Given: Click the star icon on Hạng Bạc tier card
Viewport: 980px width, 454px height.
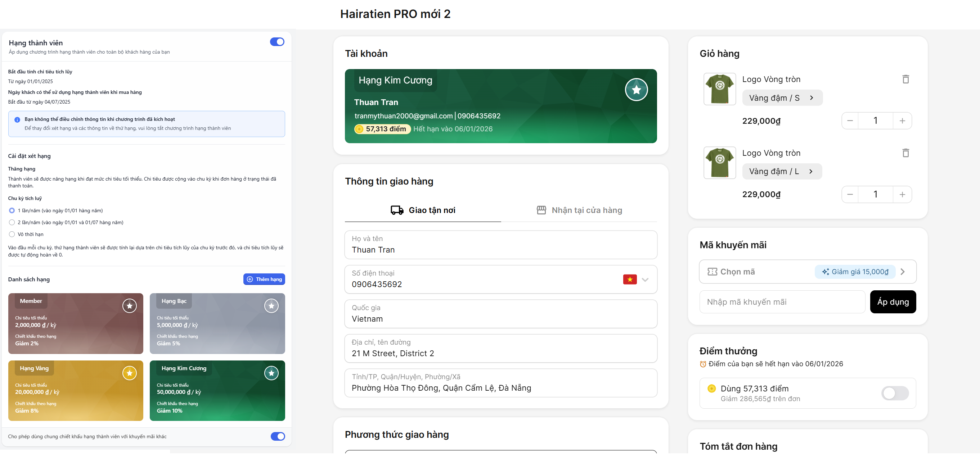Looking at the screenshot, I should point(271,306).
